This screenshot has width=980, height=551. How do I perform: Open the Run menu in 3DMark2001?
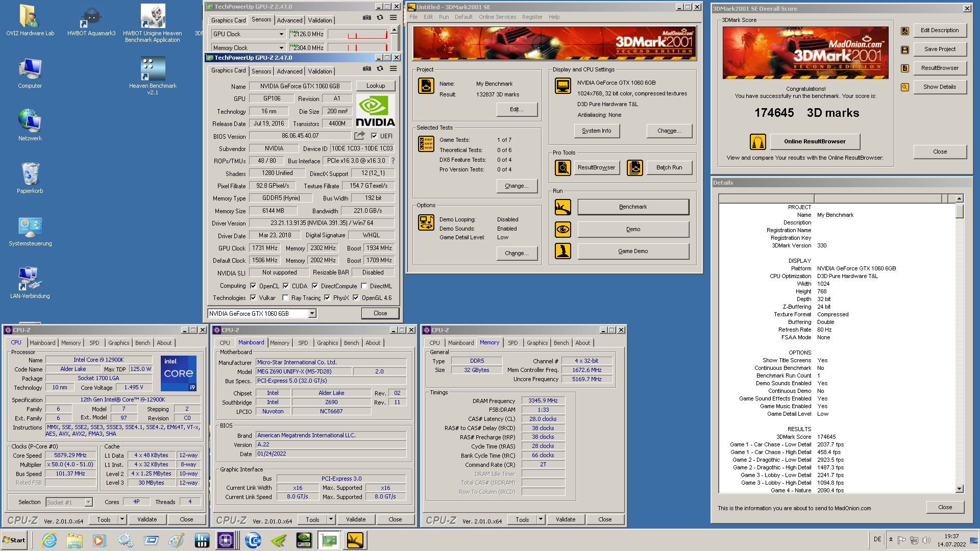(444, 17)
